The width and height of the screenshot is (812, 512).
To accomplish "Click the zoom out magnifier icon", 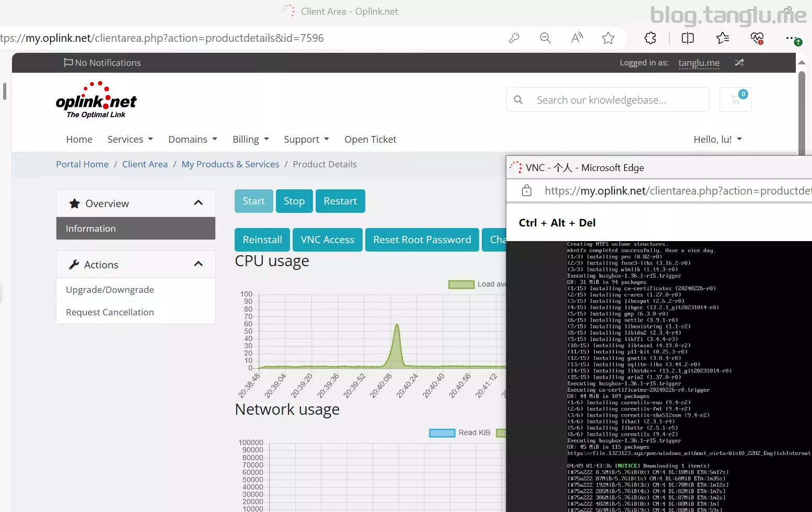I will 545,38.
